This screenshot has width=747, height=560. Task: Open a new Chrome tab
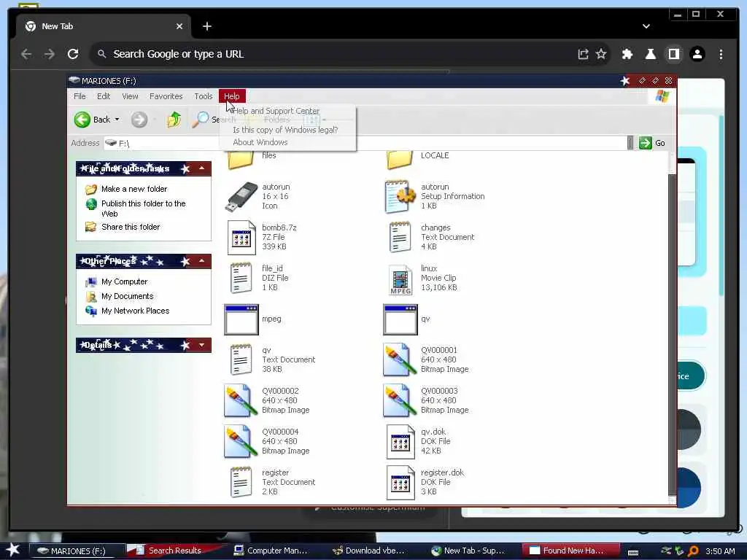coord(206,26)
